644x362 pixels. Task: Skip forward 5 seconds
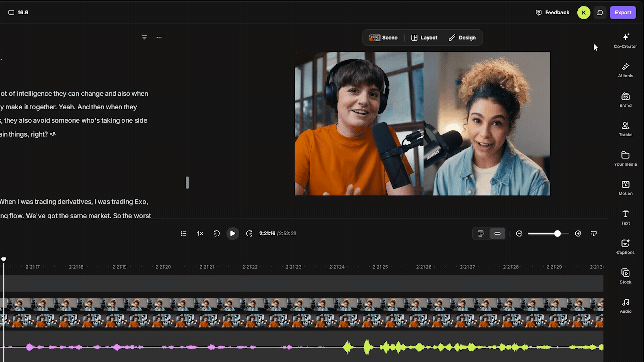[x=249, y=234]
